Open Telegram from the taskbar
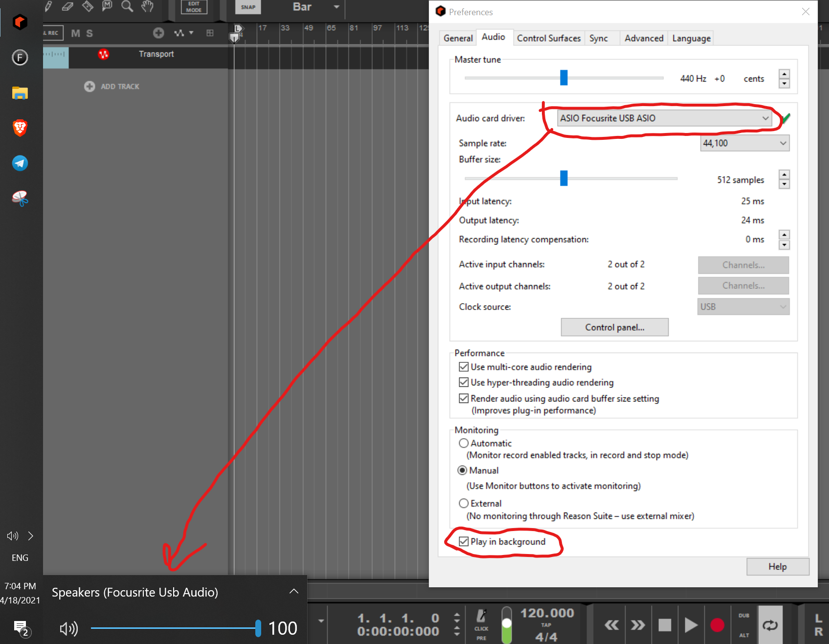 point(20,163)
